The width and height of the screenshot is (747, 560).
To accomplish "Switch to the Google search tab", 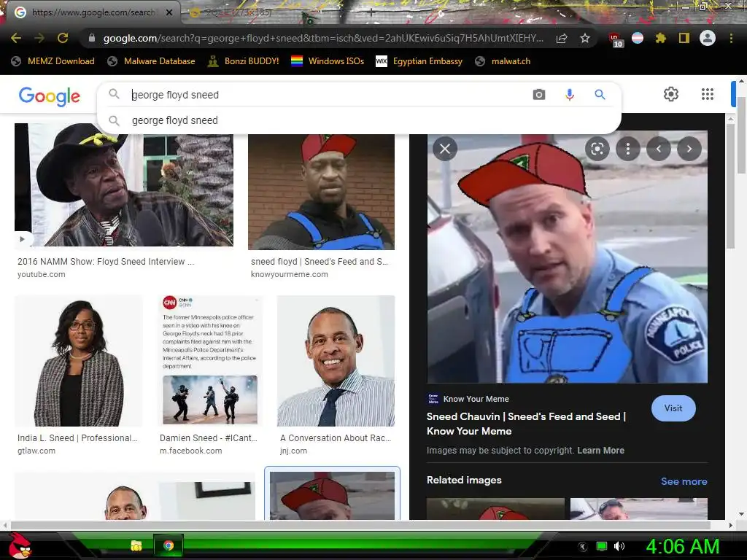I will [x=90, y=12].
